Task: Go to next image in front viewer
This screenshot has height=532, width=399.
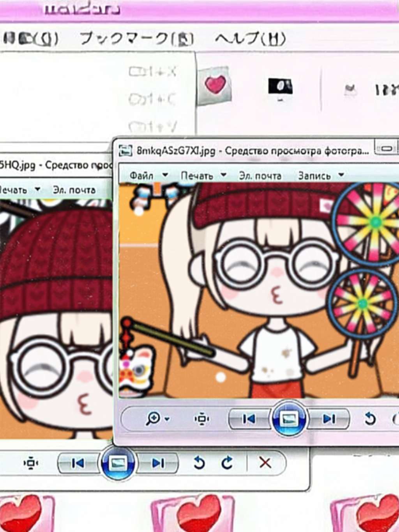Action: coord(329,419)
